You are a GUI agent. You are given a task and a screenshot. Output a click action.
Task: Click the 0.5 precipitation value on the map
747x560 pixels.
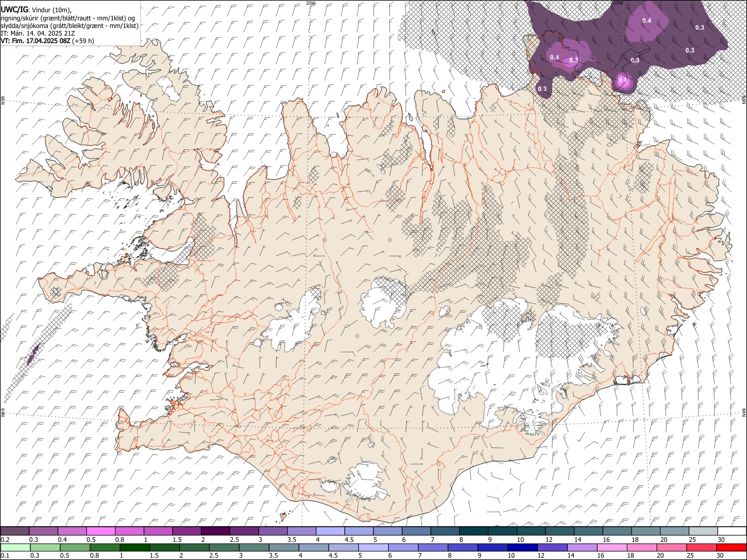(574, 60)
